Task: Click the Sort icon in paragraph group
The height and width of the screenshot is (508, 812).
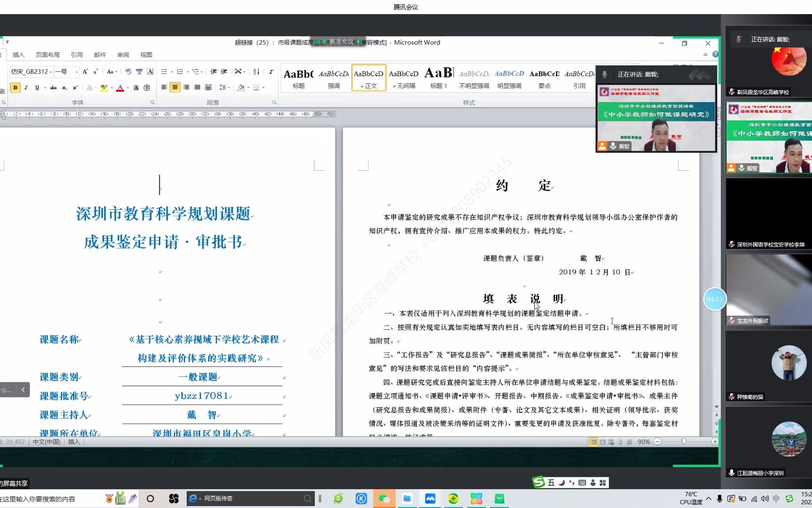Action: (x=256, y=71)
